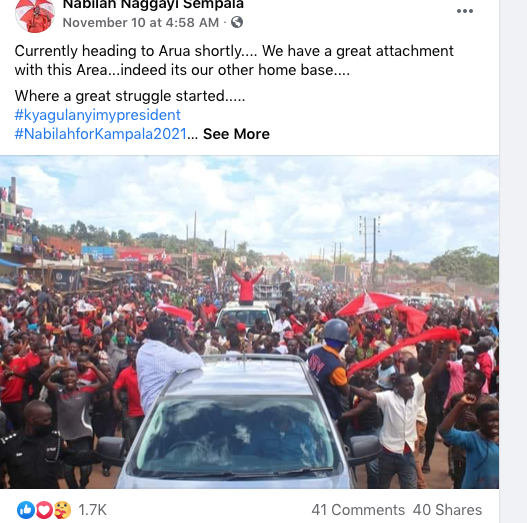
Task: Open the 1.7K reactions count
Action: [x=92, y=510]
